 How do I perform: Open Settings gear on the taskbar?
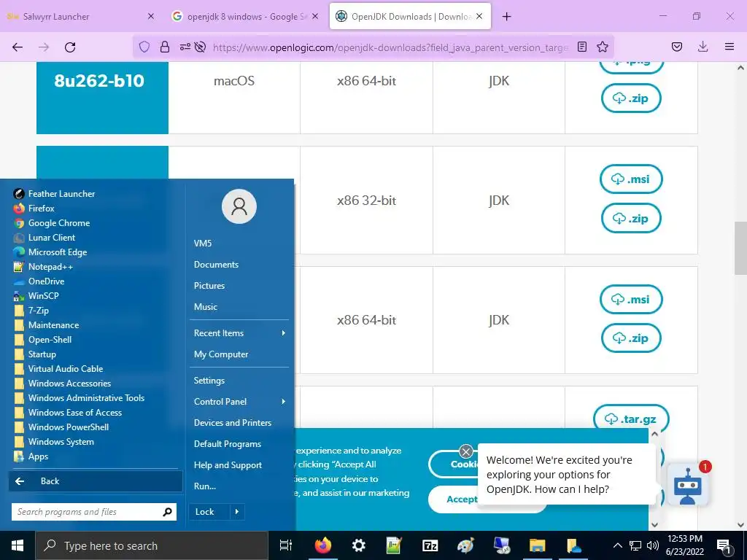click(x=359, y=545)
